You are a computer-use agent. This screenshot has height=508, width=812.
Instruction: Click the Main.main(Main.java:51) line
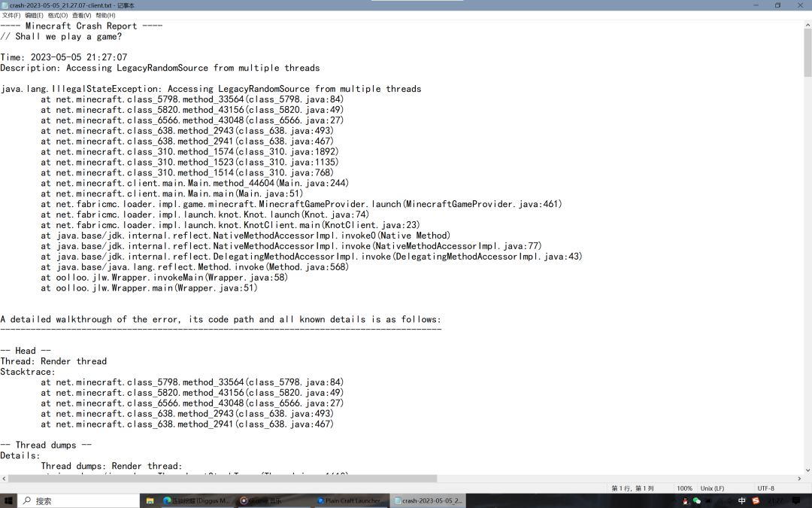pos(172,194)
